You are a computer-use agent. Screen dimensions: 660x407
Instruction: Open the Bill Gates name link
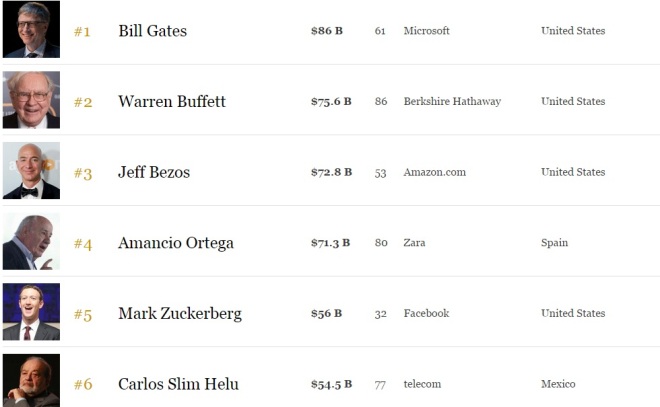tap(152, 31)
